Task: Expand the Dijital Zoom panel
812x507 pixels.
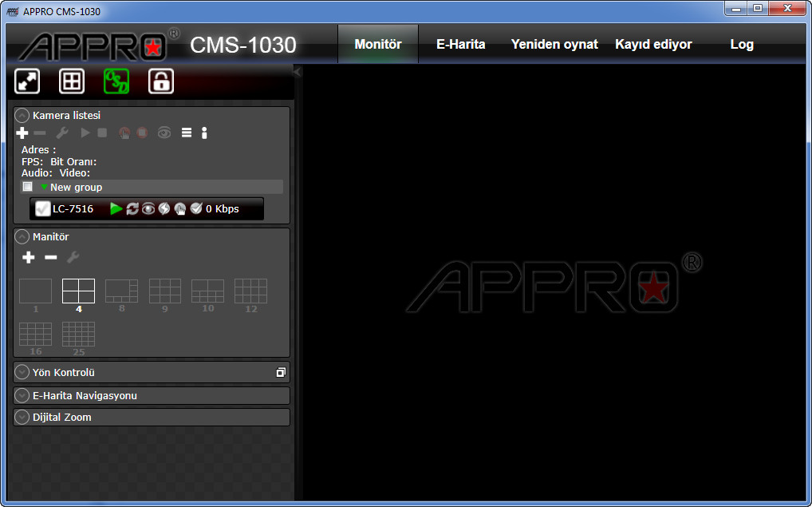Action: click(x=22, y=418)
